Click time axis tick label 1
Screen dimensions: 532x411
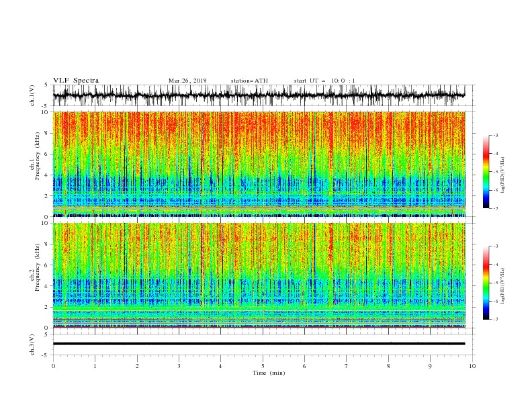(95, 366)
